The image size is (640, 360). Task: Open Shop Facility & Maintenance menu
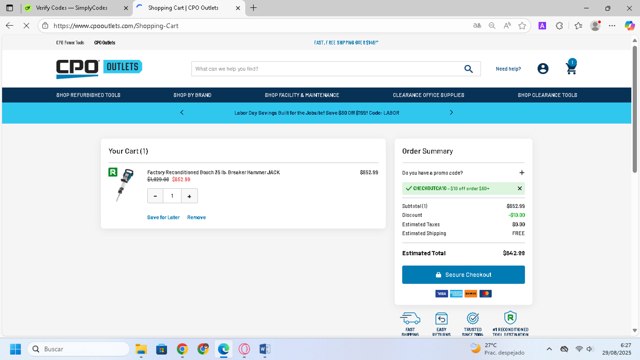point(302,95)
